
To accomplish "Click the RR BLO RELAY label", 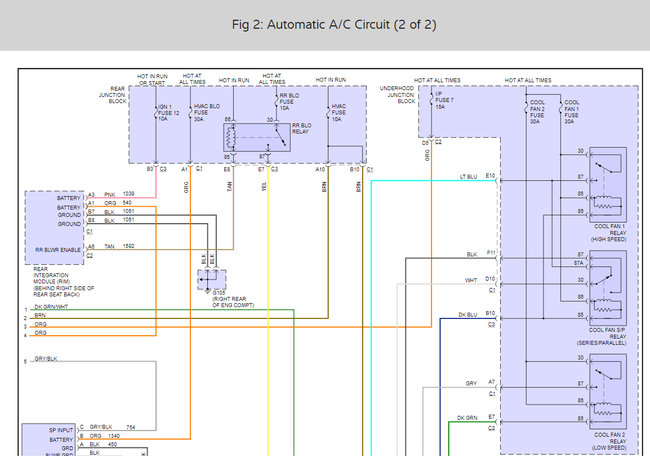I will pyautogui.click(x=301, y=128).
